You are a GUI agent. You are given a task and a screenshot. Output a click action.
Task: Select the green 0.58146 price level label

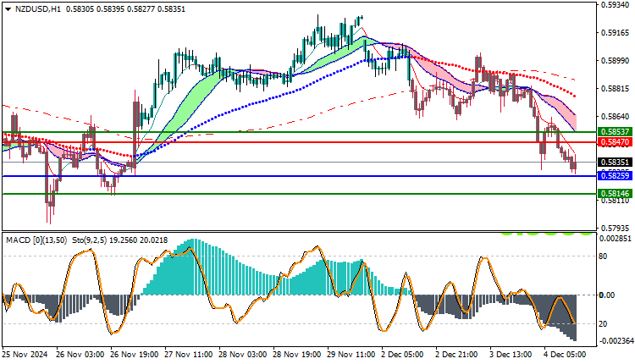coord(616,194)
